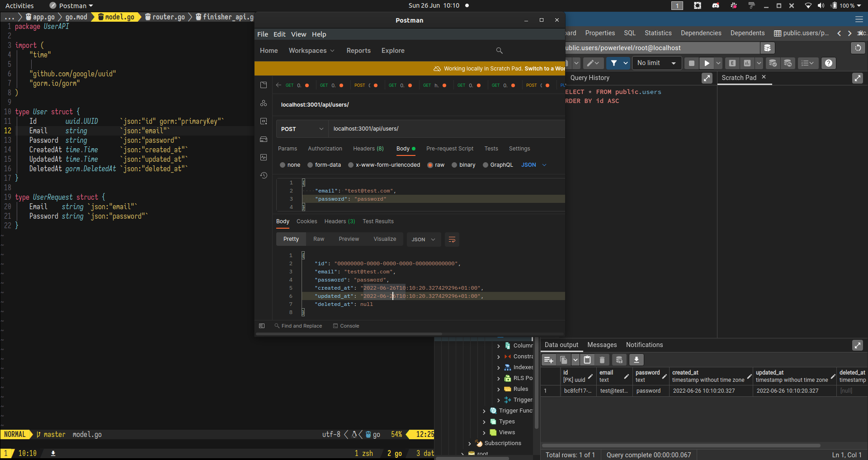
Task: Click Paste clipboard icon in Data output toolbar
Action: 587,360
